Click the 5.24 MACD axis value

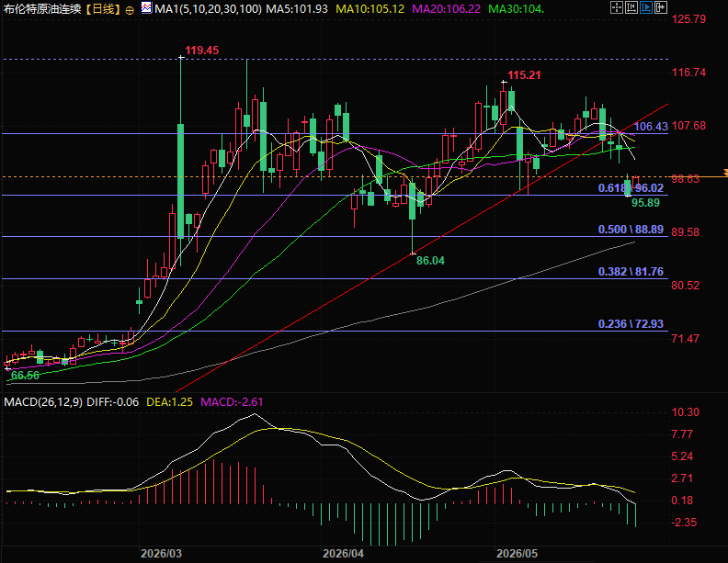click(x=682, y=456)
